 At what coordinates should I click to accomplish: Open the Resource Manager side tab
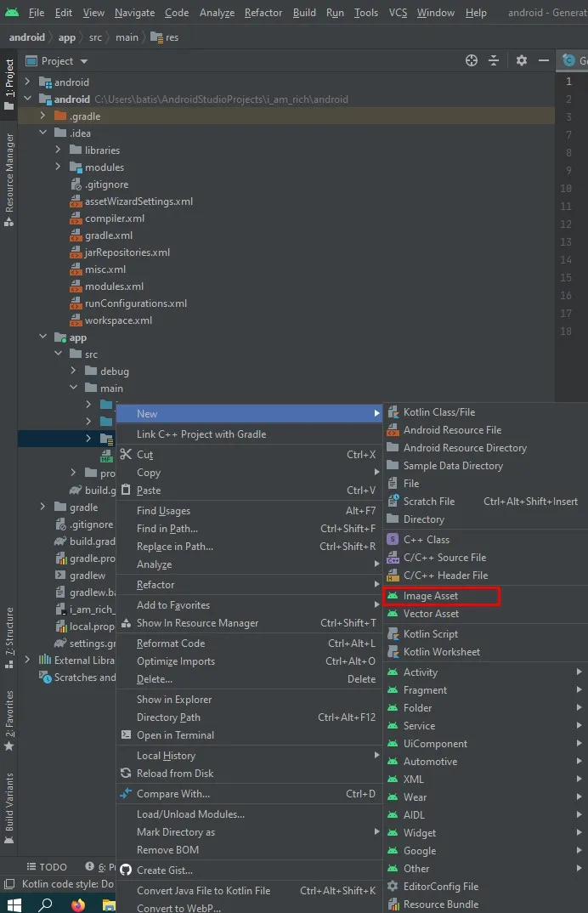(8, 179)
